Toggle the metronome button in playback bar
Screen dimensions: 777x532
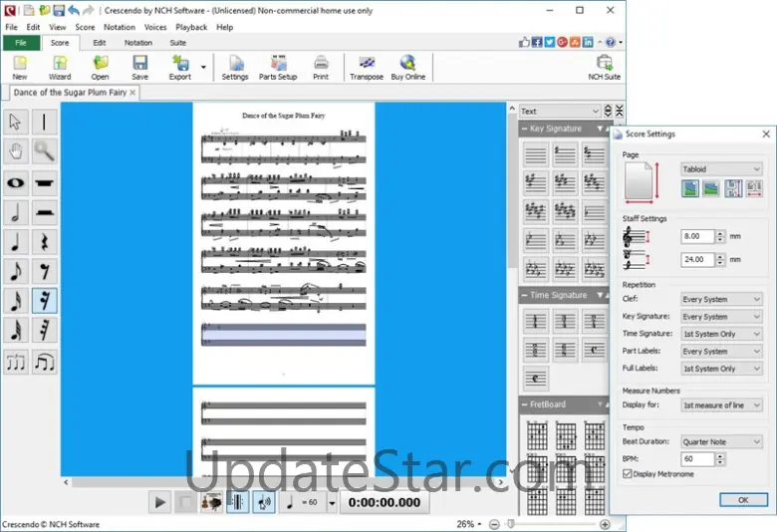pos(237,502)
